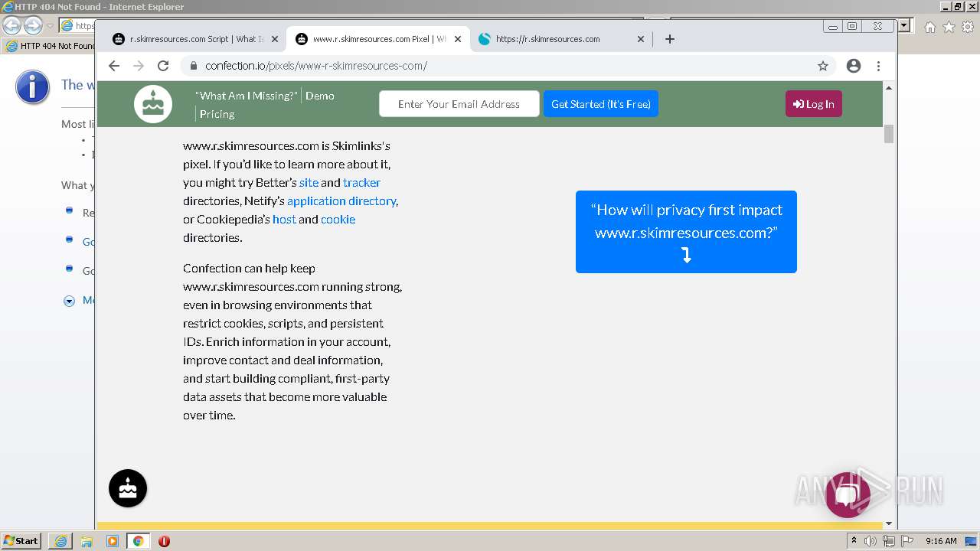Open the media player taskbar icon

(113, 541)
